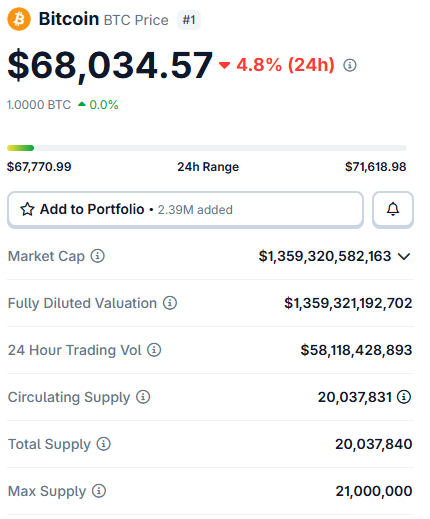
Task: Click the Bitcoin title text
Action: [x=69, y=19]
